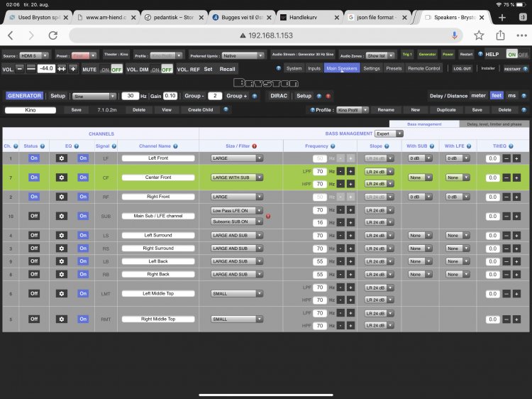Click blue help icon left of HELP
Screen dimensions: 532x399
pos(480,54)
